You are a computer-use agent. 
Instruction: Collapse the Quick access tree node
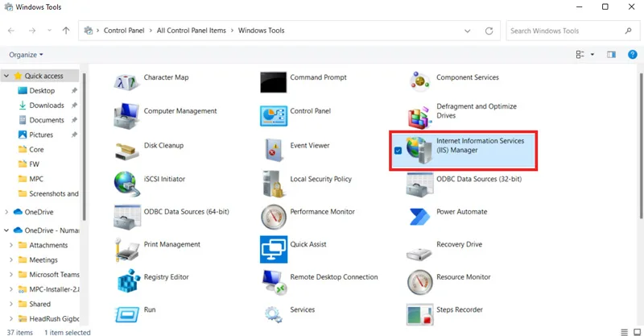coord(6,76)
